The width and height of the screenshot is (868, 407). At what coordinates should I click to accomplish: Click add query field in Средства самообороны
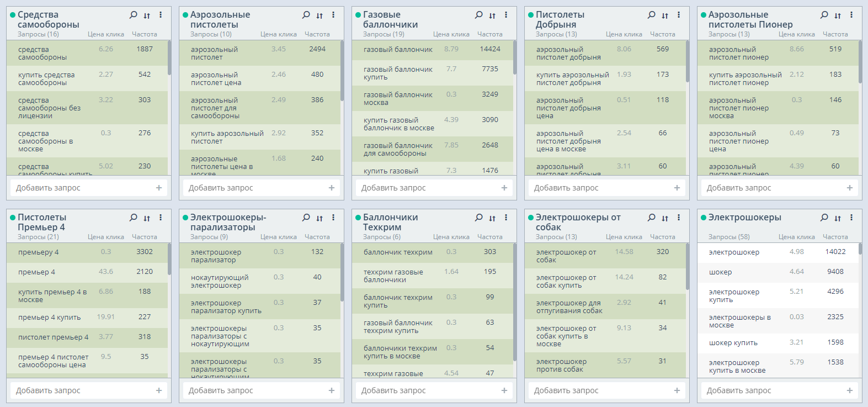coord(83,188)
